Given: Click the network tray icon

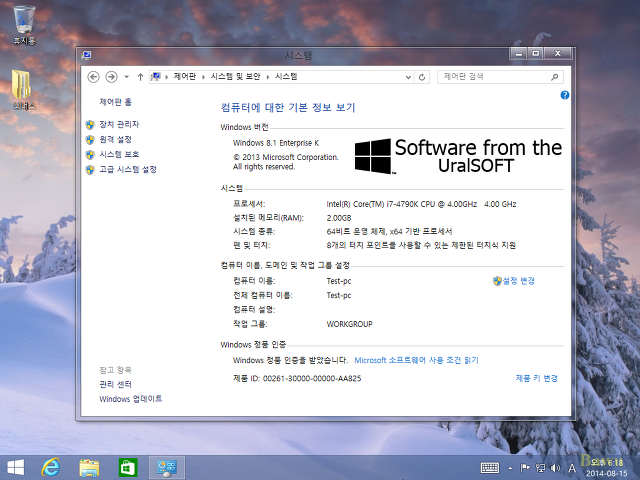Looking at the screenshot, I should pos(540,468).
